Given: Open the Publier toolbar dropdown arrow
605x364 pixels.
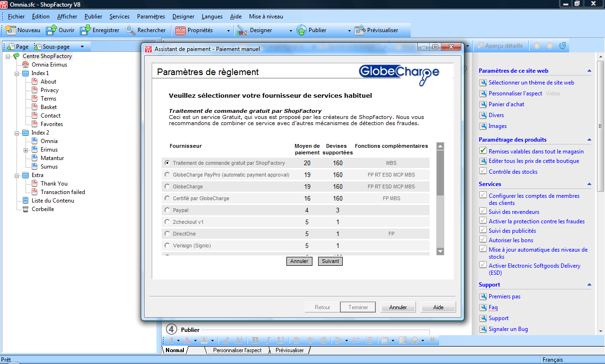Looking at the screenshot, I should [349, 31].
